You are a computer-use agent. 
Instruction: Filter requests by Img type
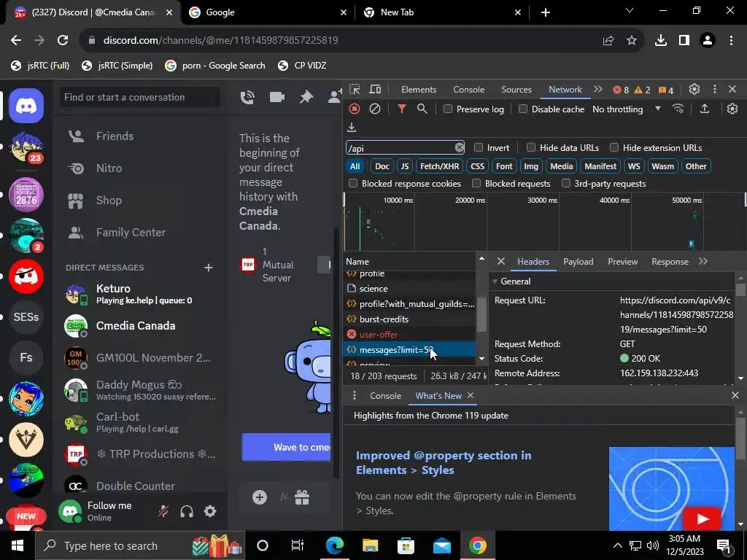[531, 166]
